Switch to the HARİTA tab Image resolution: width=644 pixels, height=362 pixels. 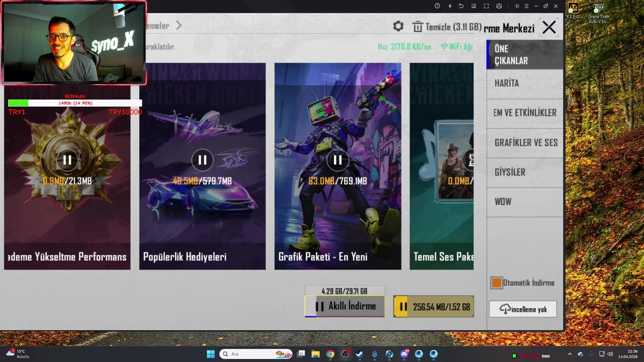(525, 83)
